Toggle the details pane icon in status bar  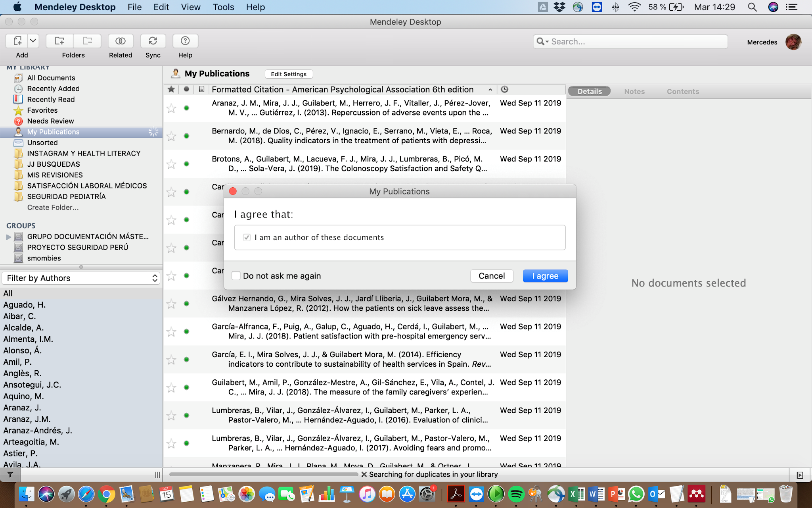click(800, 475)
